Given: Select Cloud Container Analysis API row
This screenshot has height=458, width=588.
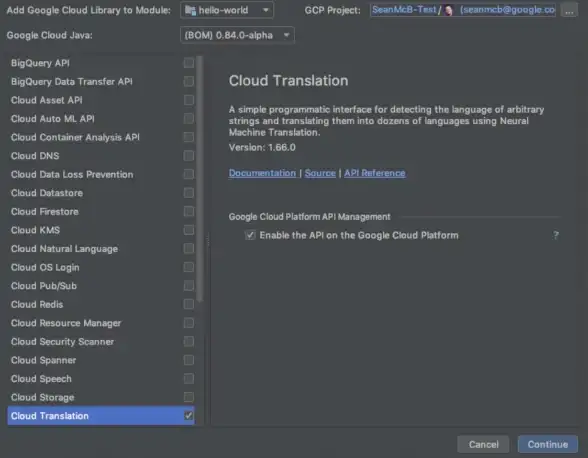Looking at the screenshot, I should (101, 137).
